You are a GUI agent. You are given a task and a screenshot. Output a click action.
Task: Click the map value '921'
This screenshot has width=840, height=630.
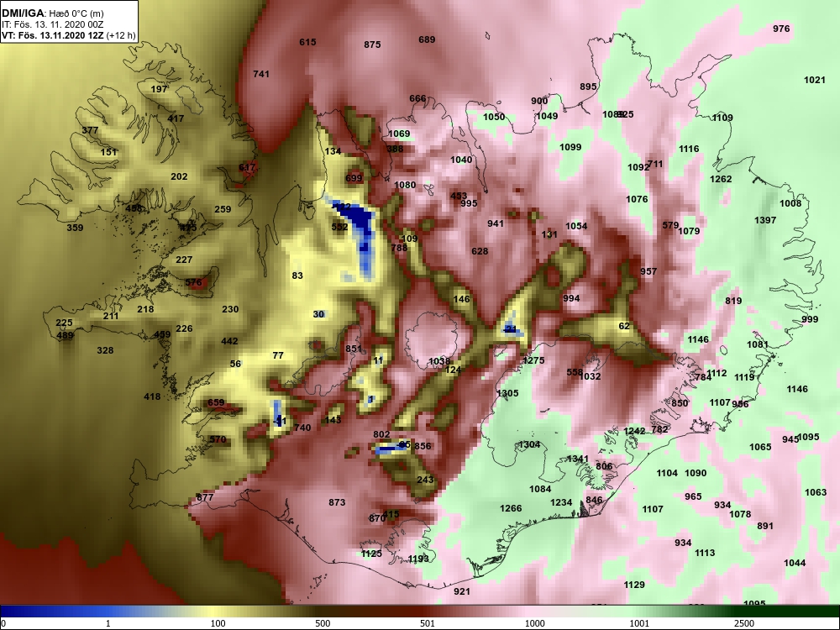pyautogui.click(x=462, y=591)
